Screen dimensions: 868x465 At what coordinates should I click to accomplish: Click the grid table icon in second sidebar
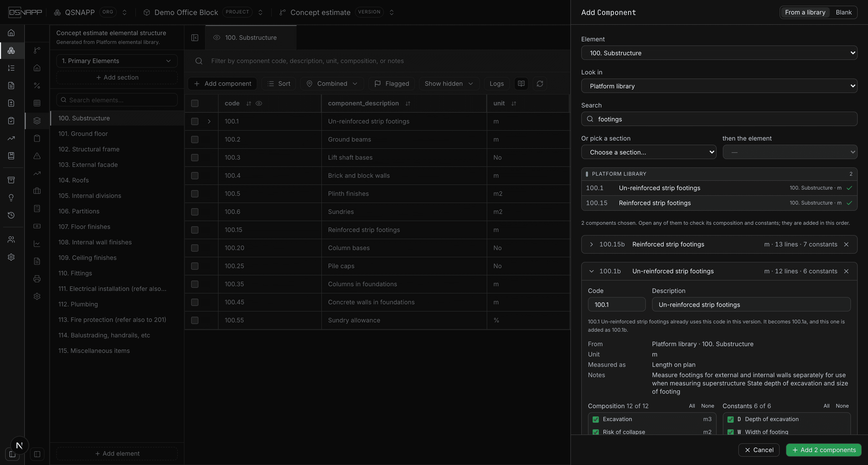point(37,103)
